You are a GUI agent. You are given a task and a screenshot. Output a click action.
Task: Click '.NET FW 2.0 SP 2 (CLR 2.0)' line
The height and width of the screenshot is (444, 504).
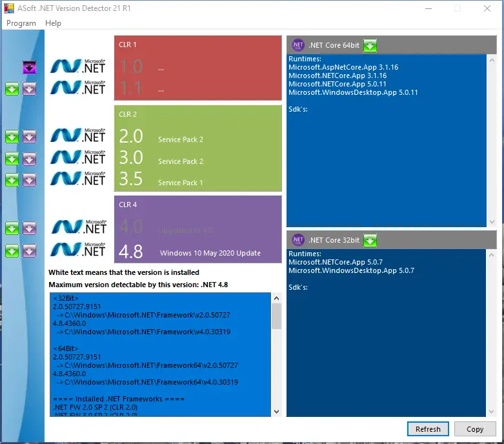[95, 407]
